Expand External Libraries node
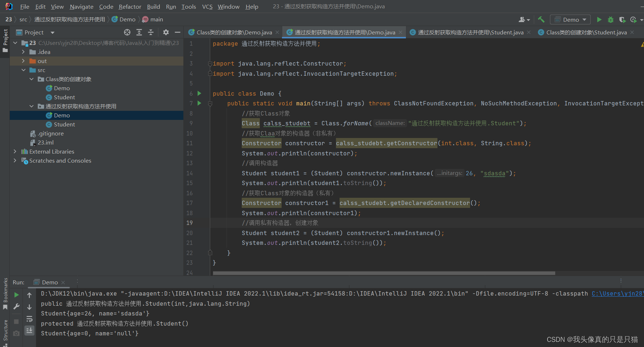 (15, 151)
